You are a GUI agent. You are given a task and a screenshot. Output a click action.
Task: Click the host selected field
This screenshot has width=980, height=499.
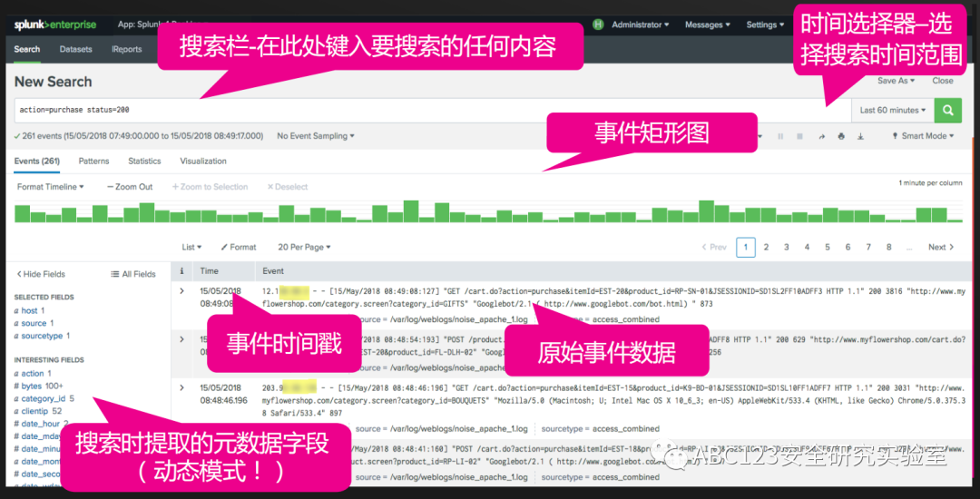pos(29,310)
